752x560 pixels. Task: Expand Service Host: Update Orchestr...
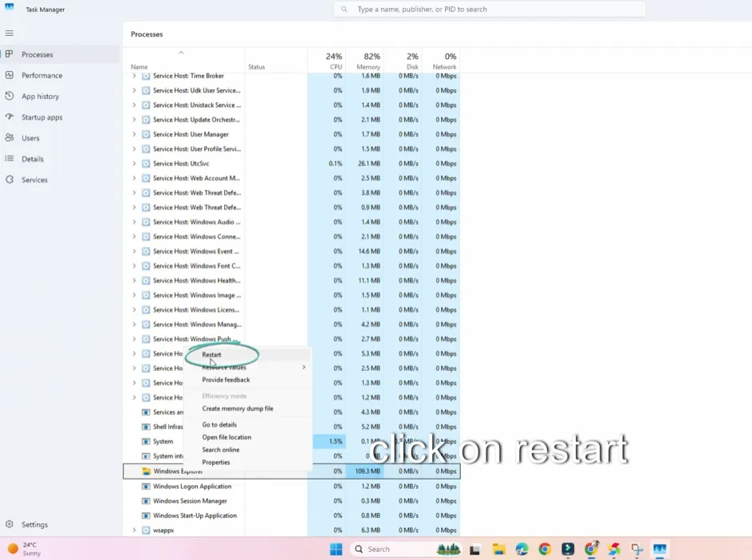coord(134,120)
